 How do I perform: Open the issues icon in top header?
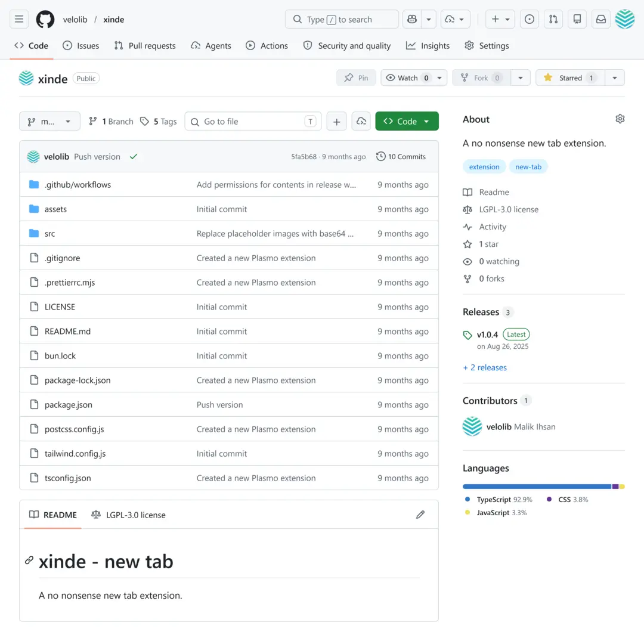[x=530, y=19]
